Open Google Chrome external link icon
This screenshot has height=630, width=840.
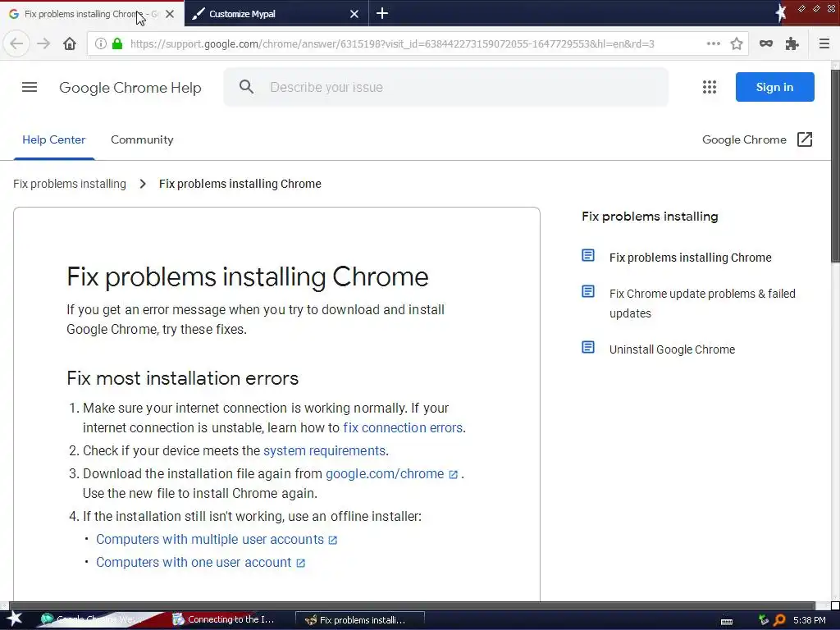[805, 139]
